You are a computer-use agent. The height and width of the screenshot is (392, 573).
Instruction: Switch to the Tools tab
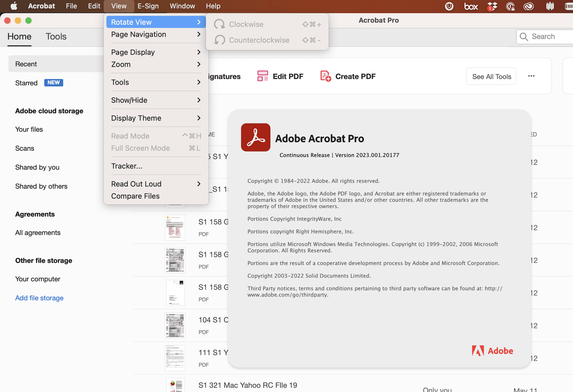(x=56, y=37)
